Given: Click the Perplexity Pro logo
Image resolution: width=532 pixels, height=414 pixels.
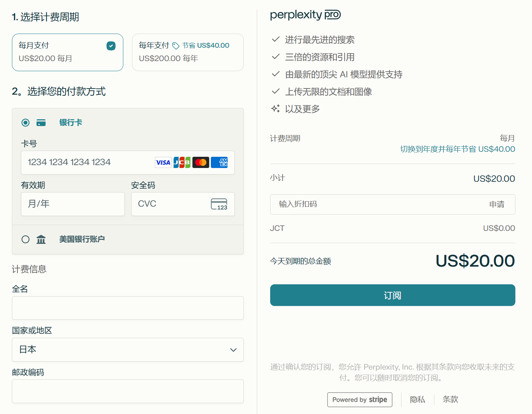Looking at the screenshot, I should click(x=306, y=15).
